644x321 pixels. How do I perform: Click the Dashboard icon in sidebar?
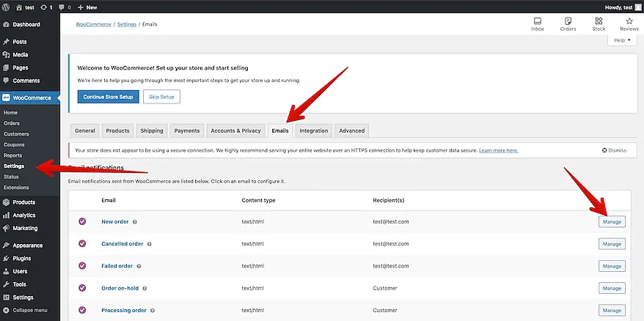click(7, 25)
